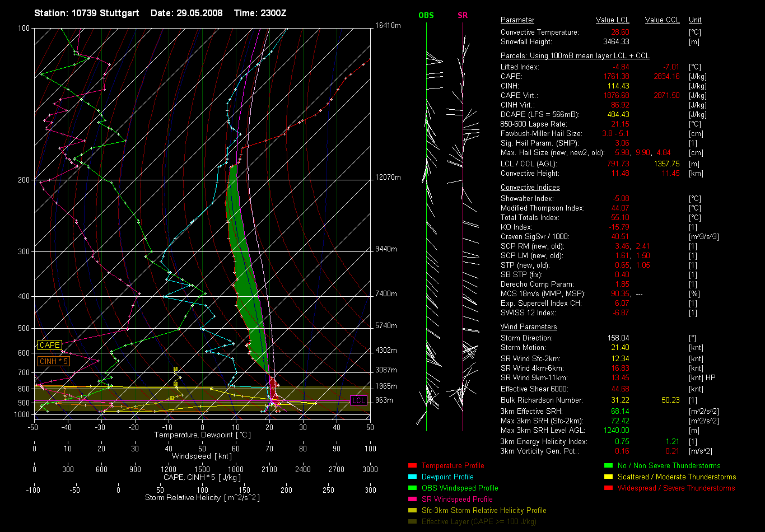
Task: Click the red Temperature Profile legend swatch
Action: 412,466
